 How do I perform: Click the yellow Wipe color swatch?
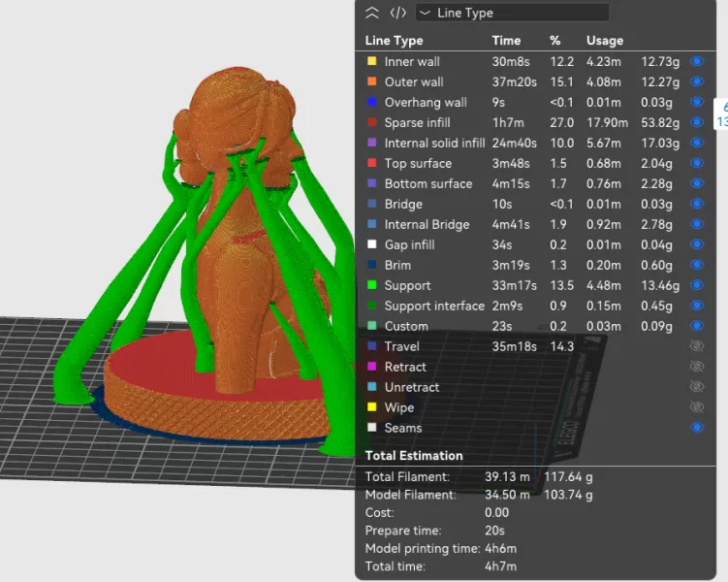[372, 407]
